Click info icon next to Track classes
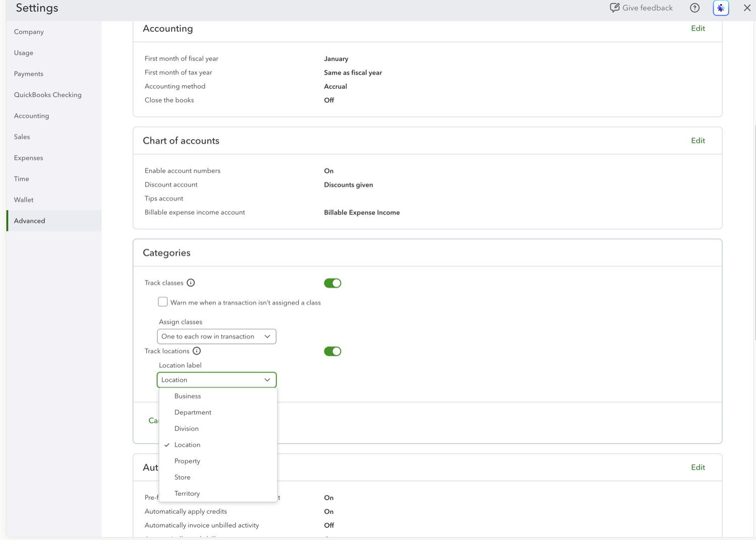This screenshot has height=540, width=756. 191,283
